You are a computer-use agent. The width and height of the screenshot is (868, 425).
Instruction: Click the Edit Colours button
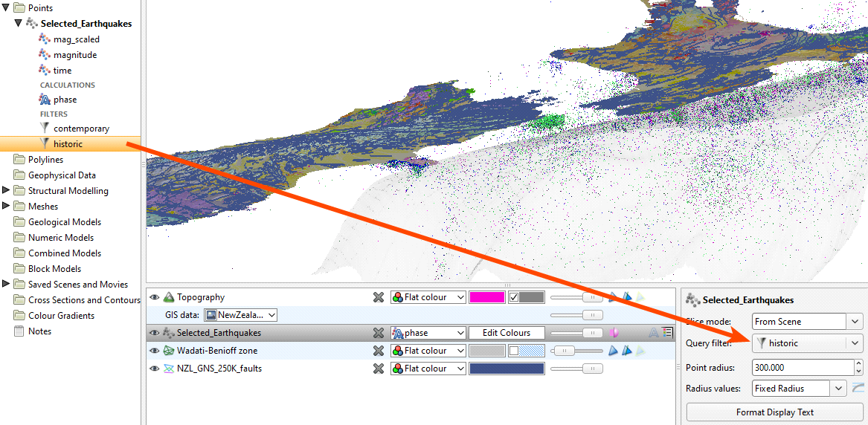(x=507, y=333)
